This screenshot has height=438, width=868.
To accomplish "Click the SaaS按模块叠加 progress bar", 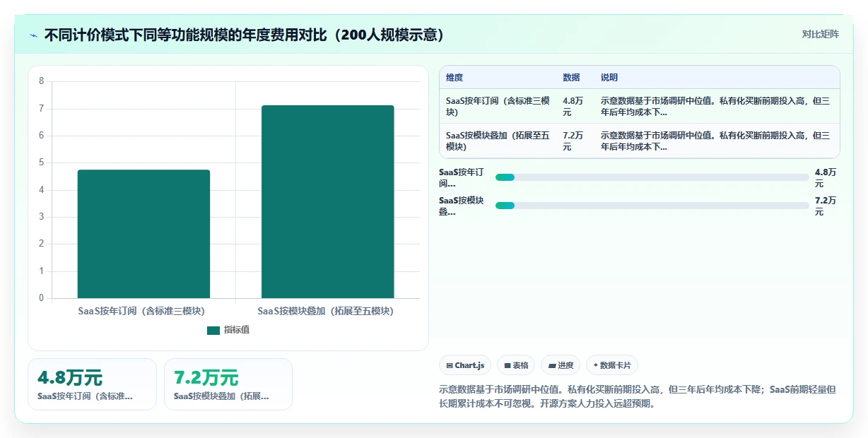I will pyautogui.click(x=652, y=206).
